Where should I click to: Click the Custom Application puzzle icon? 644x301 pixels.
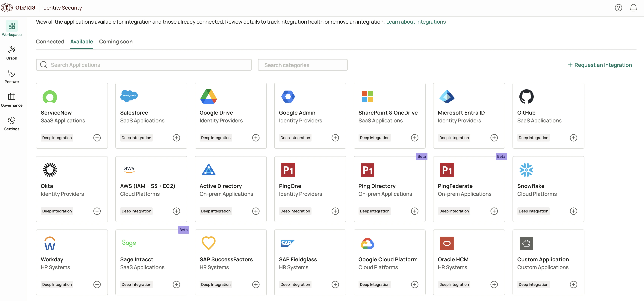[526, 243]
